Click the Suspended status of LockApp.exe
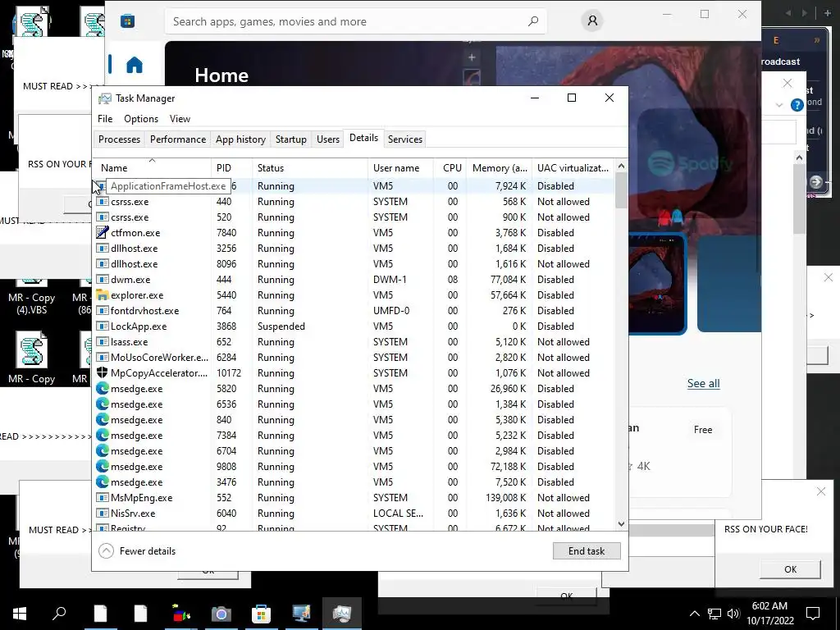The image size is (840, 630). click(281, 326)
